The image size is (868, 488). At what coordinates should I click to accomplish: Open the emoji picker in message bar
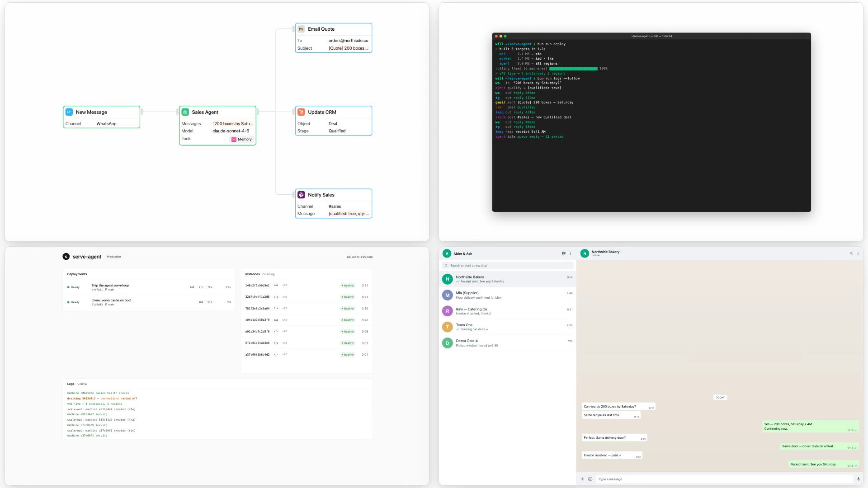(590, 479)
